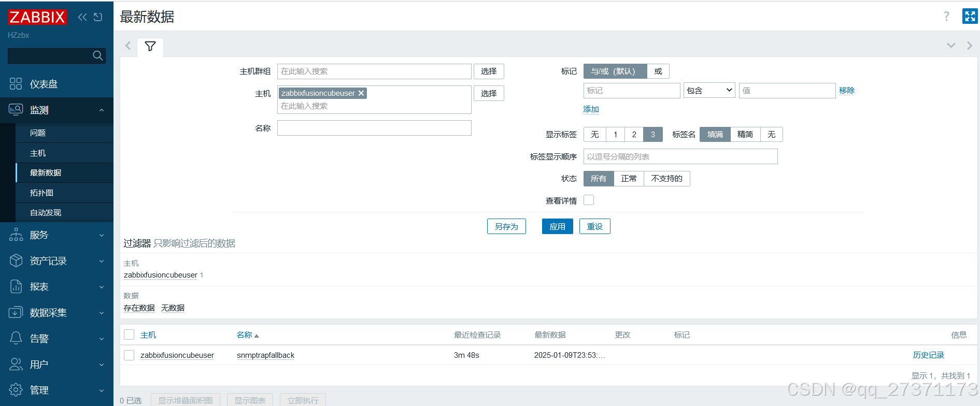Viewport: 980px width, 406px height.
Task: Click the 无数据 subfilter link
Action: coord(173,308)
